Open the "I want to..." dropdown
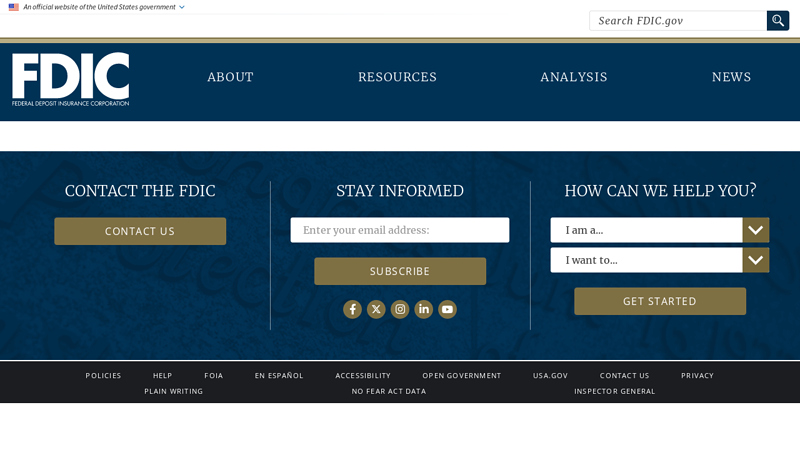Screen dimensions: 800x450 (660, 260)
